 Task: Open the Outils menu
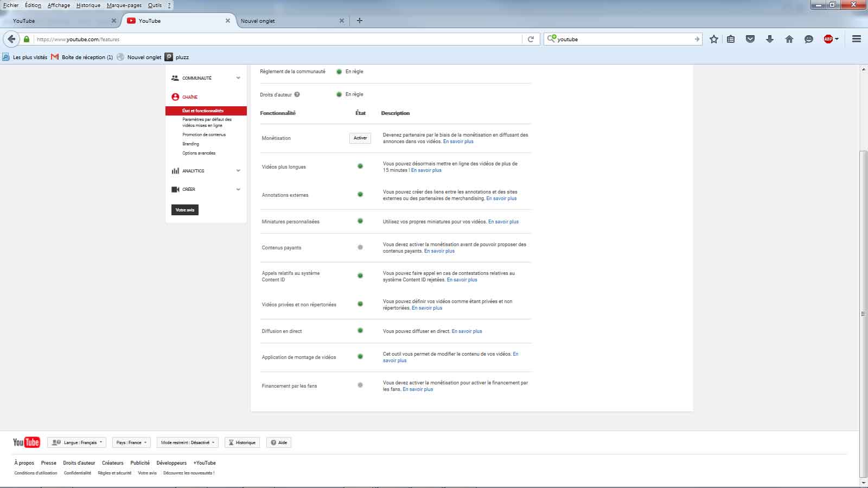tap(155, 5)
